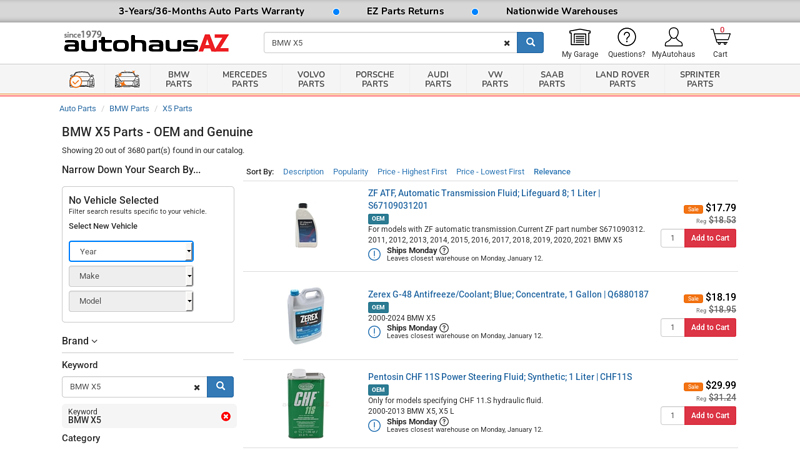Image resolution: width=800 pixels, height=450 pixels.
Task: Open the Model dropdown
Action: click(x=131, y=301)
